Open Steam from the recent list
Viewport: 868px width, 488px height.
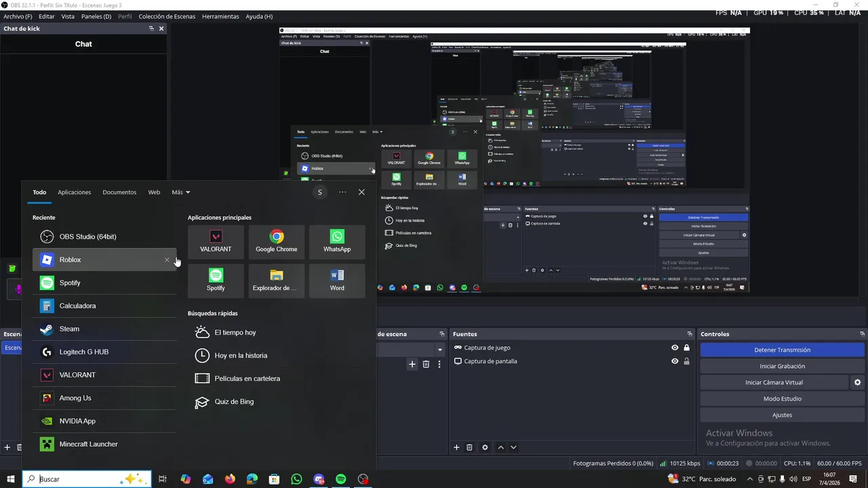click(104, 329)
